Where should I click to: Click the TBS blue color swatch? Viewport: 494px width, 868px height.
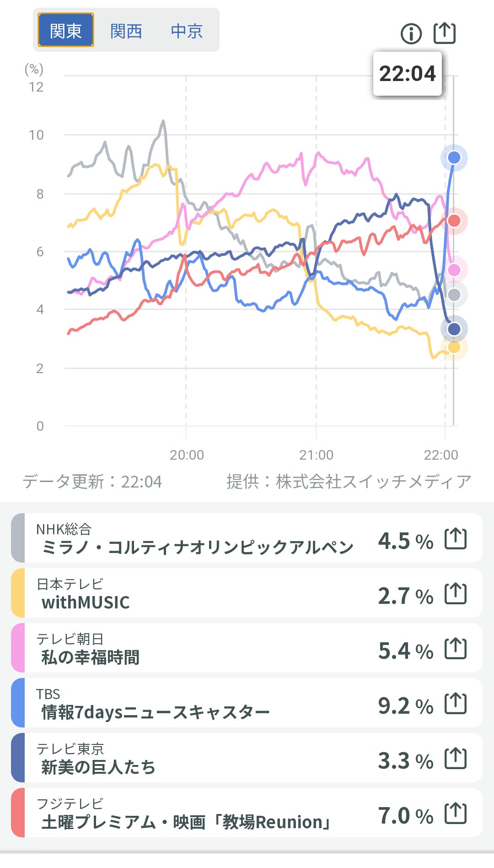(x=18, y=703)
